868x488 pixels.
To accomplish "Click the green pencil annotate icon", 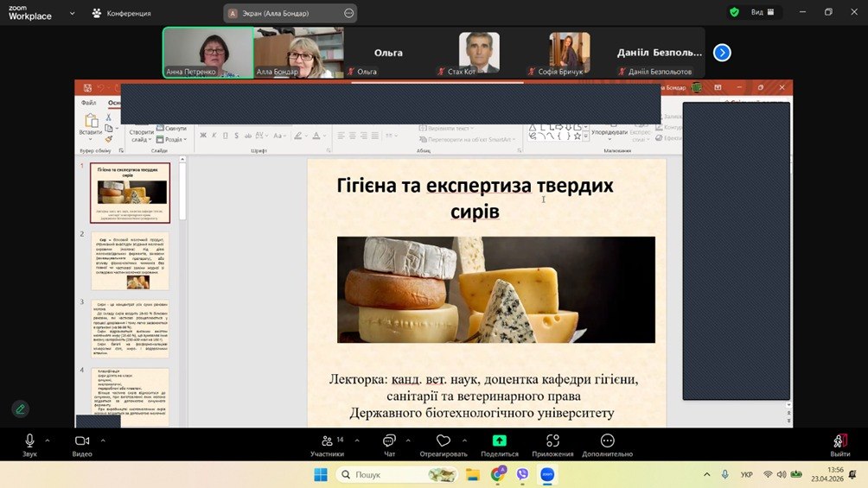I will pyautogui.click(x=20, y=409).
